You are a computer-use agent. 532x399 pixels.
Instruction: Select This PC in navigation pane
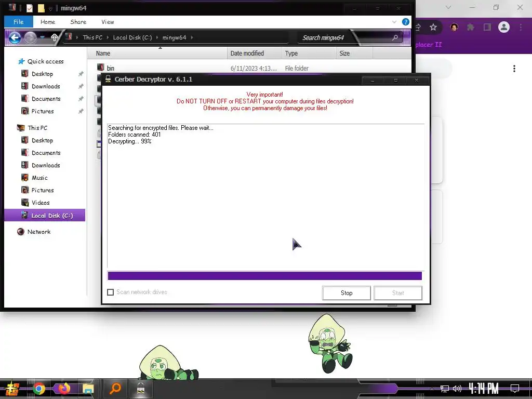pyautogui.click(x=37, y=128)
